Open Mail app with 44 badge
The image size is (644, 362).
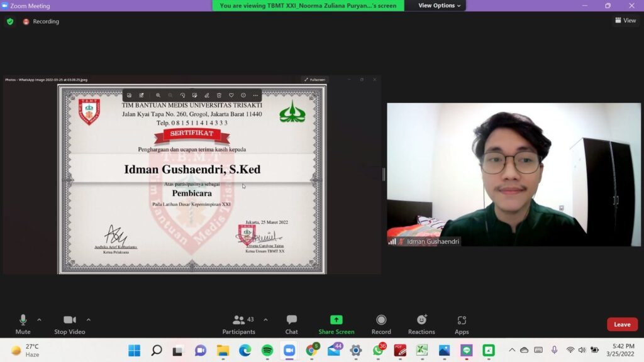[335, 350]
